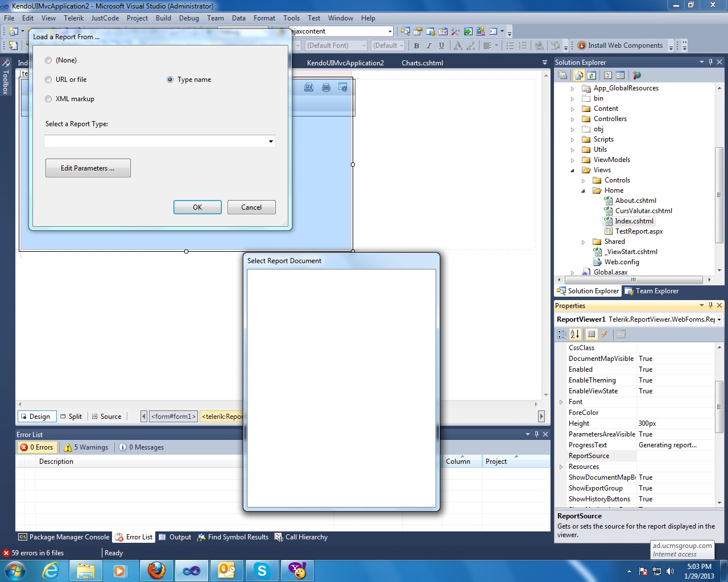Click the Select Report Document list area
The width and height of the screenshot is (728, 582).
click(x=341, y=388)
